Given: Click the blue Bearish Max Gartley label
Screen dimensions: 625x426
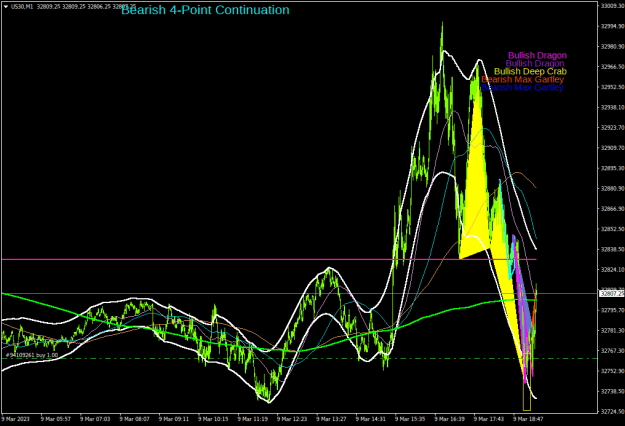Looking at the screenshot, I should pos(523,87).
